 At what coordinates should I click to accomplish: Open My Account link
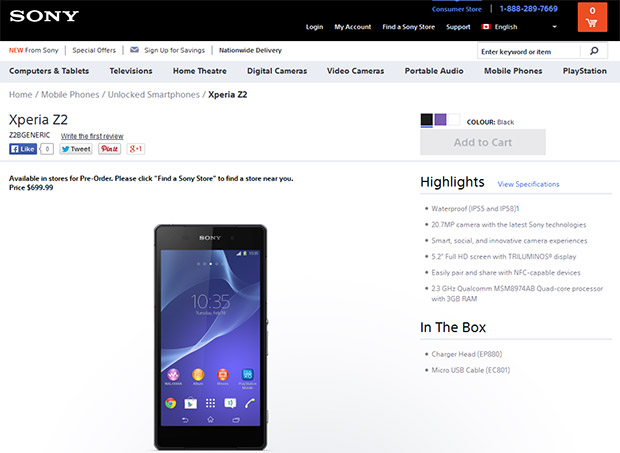point(353,27)
